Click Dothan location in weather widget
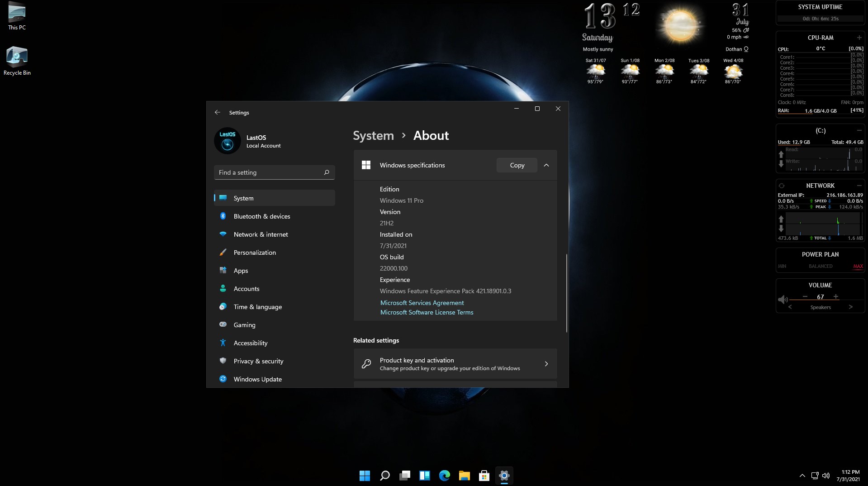The image size is (868, 486). 737,49
